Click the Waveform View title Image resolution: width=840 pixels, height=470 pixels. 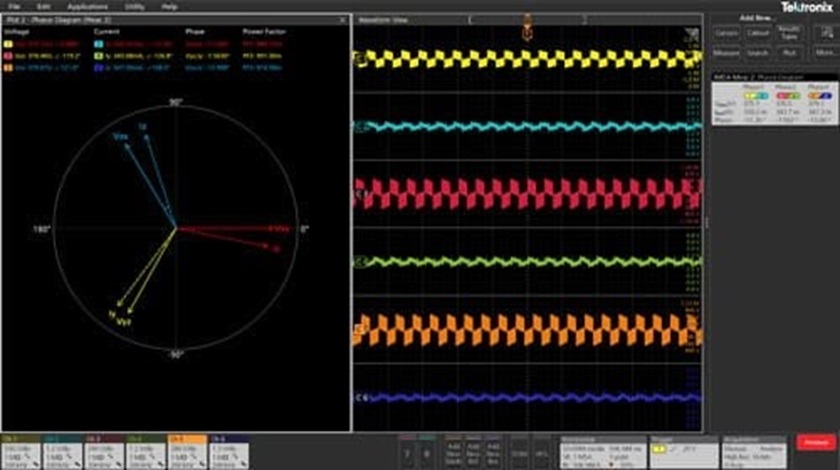click(382, 20)
